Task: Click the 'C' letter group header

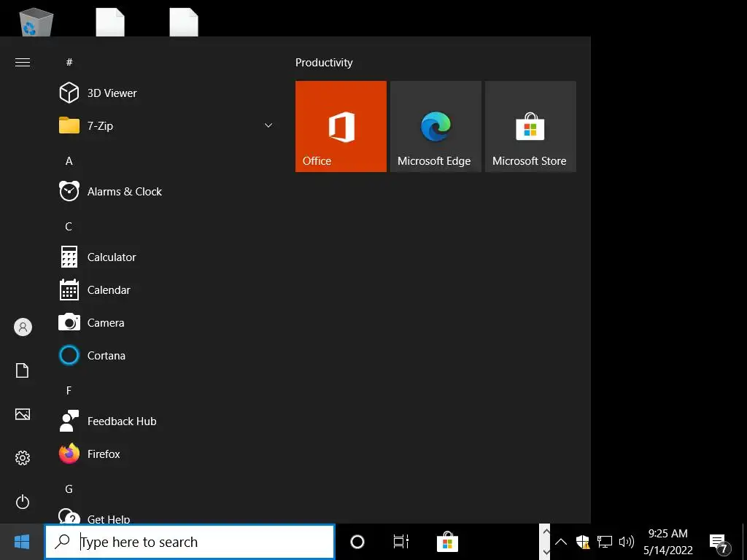Action: (x=69, y=227)
